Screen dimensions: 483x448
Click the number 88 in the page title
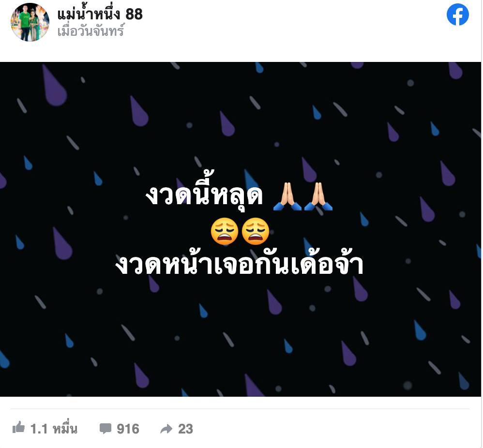tap(135, 14)
